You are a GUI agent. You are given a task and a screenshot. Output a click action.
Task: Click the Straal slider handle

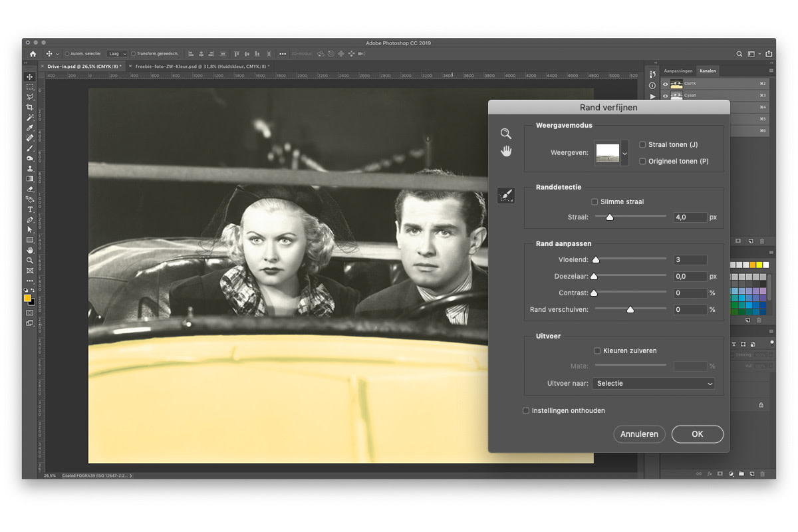click(x=609, y=217)
